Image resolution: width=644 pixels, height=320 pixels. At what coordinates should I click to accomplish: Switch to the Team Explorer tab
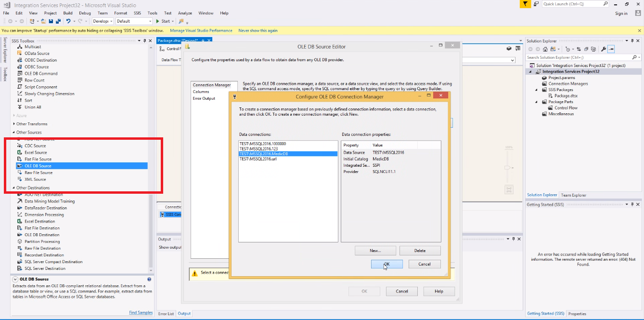(574, 195)
